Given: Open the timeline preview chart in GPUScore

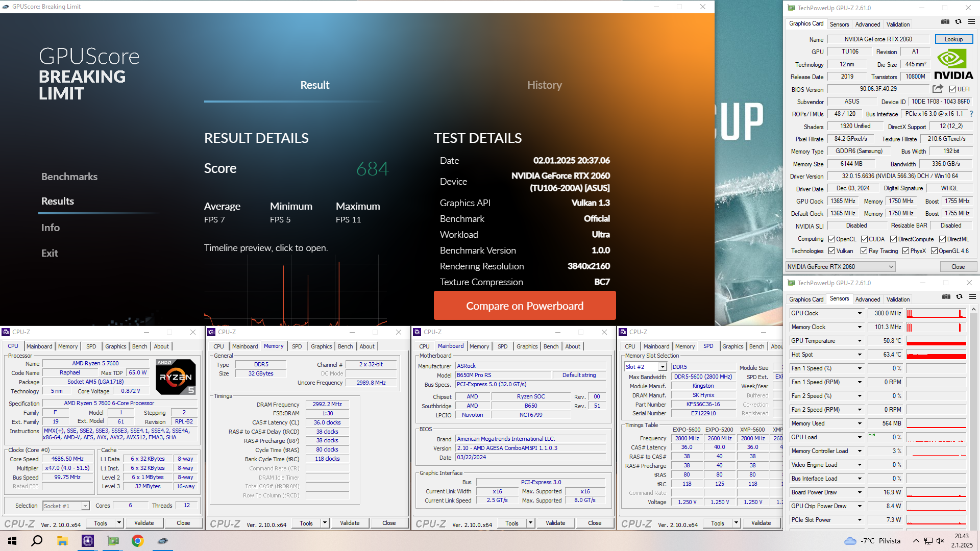Looking at the screenshot, I should click(x=296, y=291).
